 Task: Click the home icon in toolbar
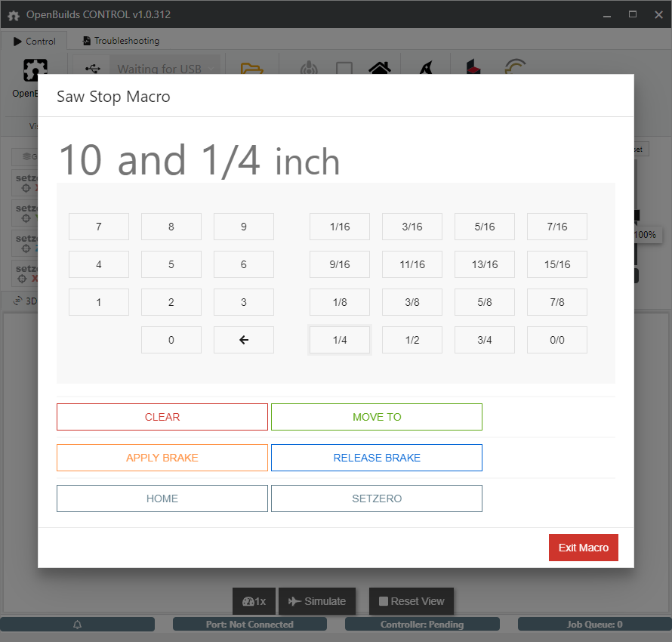[x=380, y=69]
